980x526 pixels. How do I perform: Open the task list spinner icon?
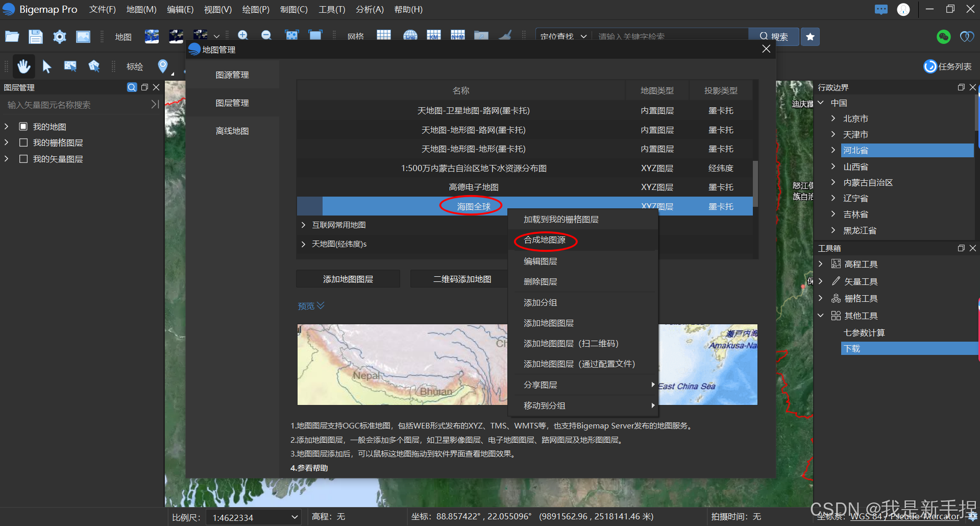tap(930, 66)
